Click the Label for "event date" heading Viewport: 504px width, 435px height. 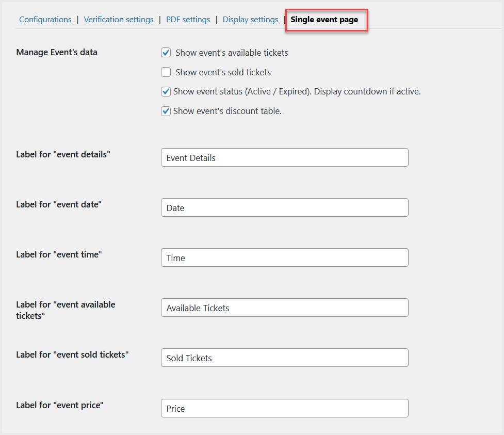point(59,204)
